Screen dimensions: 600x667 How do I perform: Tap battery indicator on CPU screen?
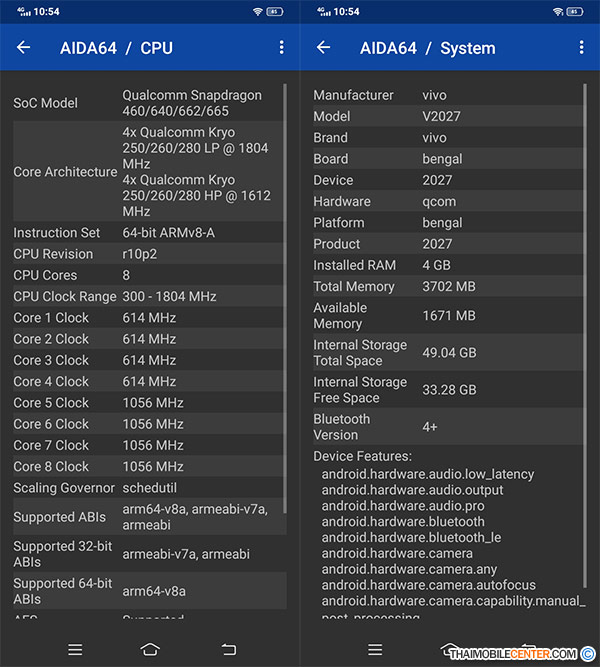pos(275,11)
